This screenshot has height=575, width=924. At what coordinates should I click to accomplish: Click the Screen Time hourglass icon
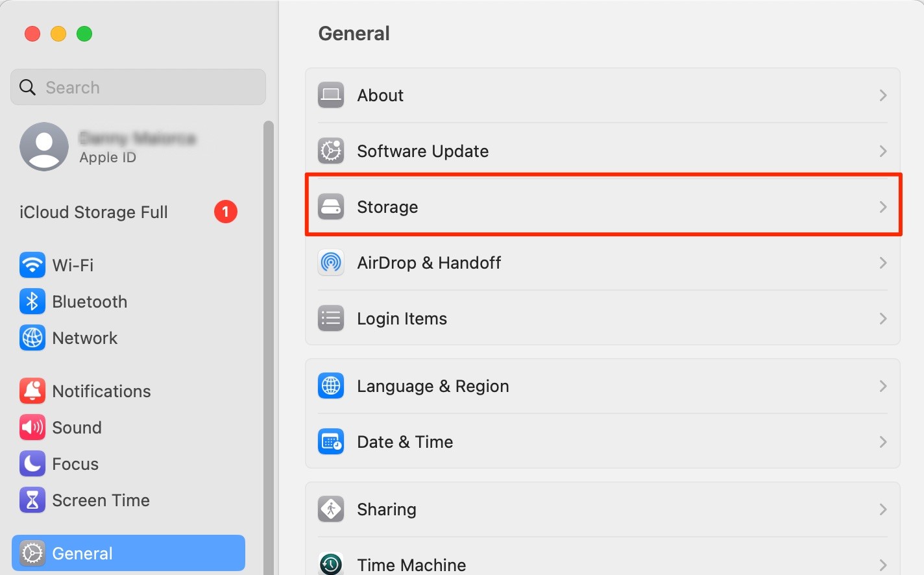[x=32, y=500]
